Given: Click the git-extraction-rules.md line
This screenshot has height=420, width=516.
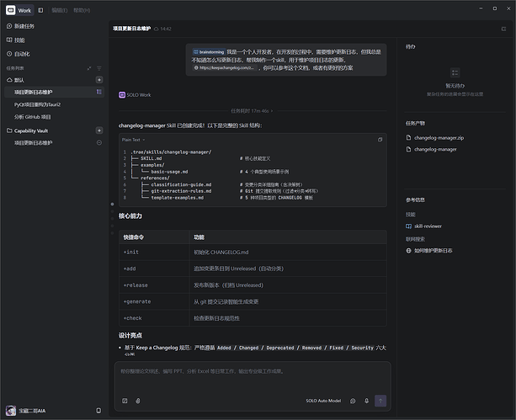Looking at the screenshot, I should (181, 191).
